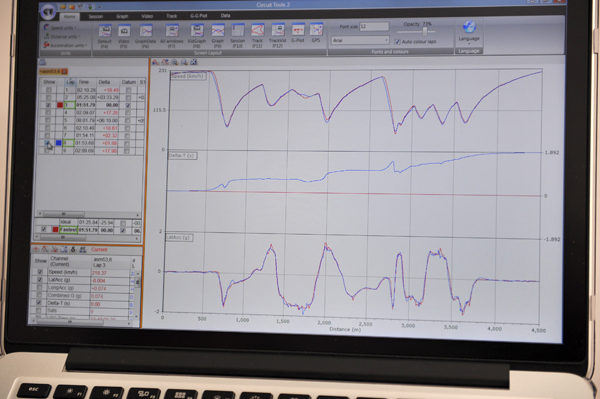Choose the G-Plot screen layout icon

coord(298,30)
